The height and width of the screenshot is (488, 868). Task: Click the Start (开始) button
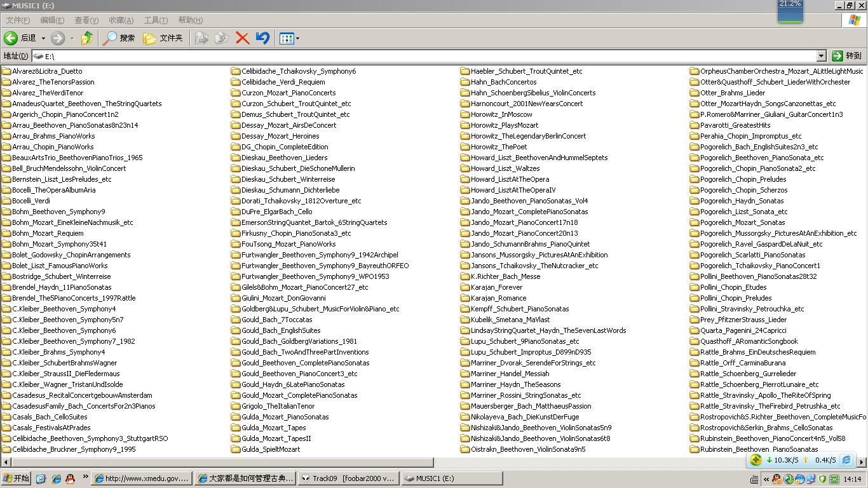pyautogui.click(x=16, y=478)
